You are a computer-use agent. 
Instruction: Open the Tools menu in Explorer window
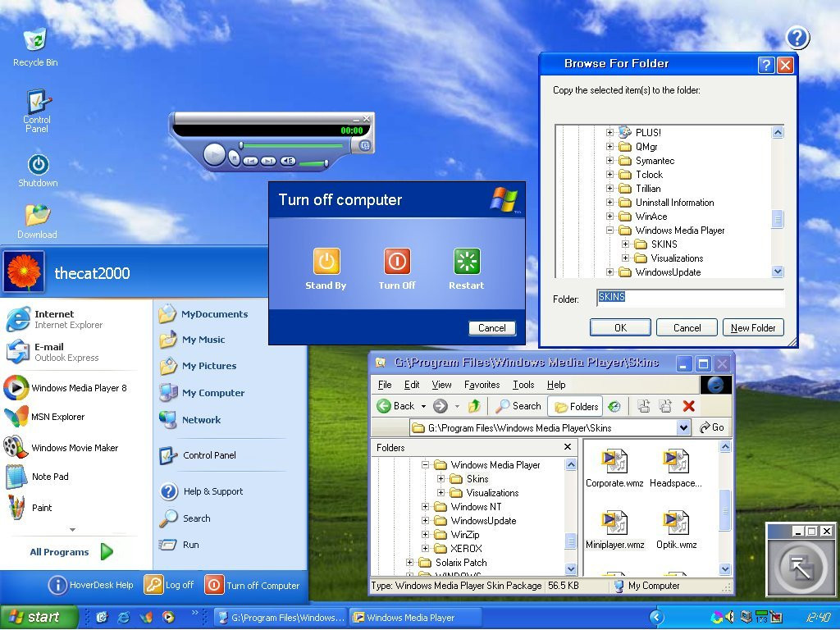tap(523, 385)
